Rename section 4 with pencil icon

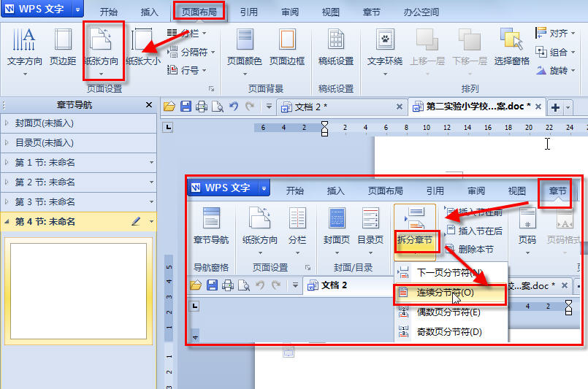136,221
